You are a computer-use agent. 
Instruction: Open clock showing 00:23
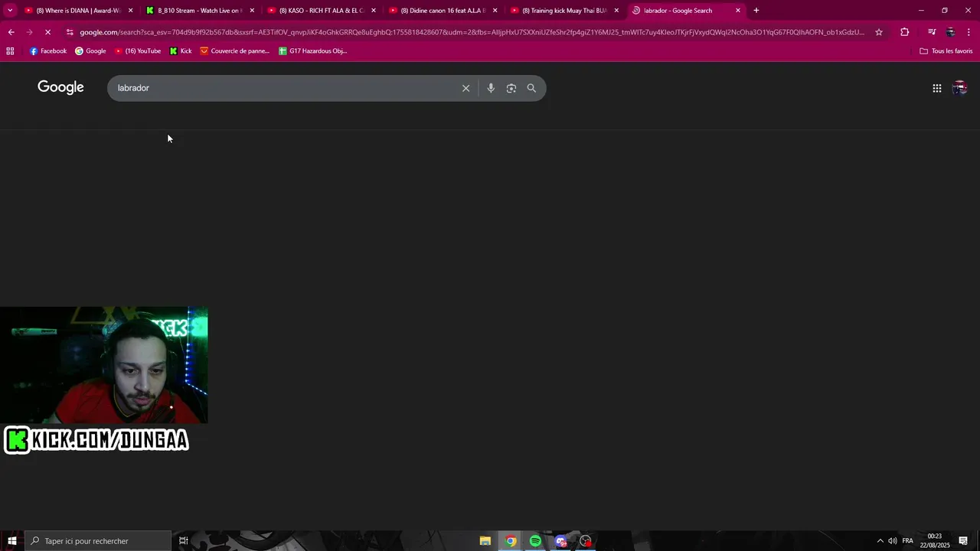(x=935, y=541)
